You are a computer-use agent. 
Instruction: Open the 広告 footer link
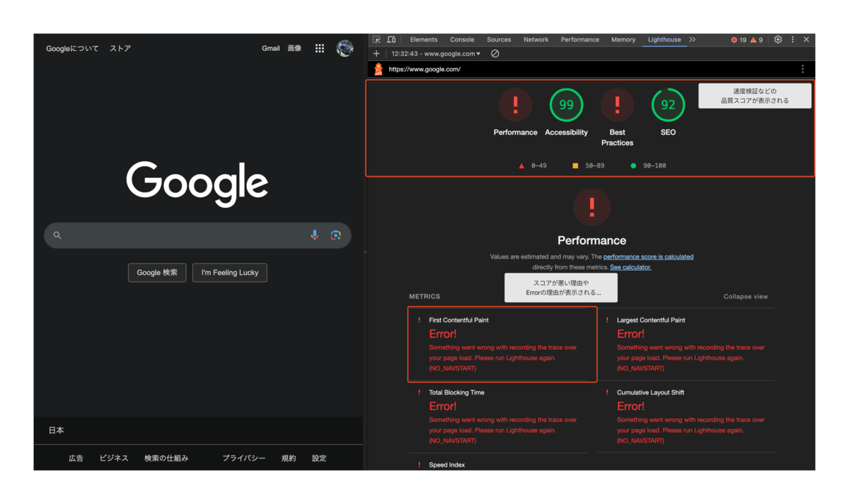click(76, 458)
